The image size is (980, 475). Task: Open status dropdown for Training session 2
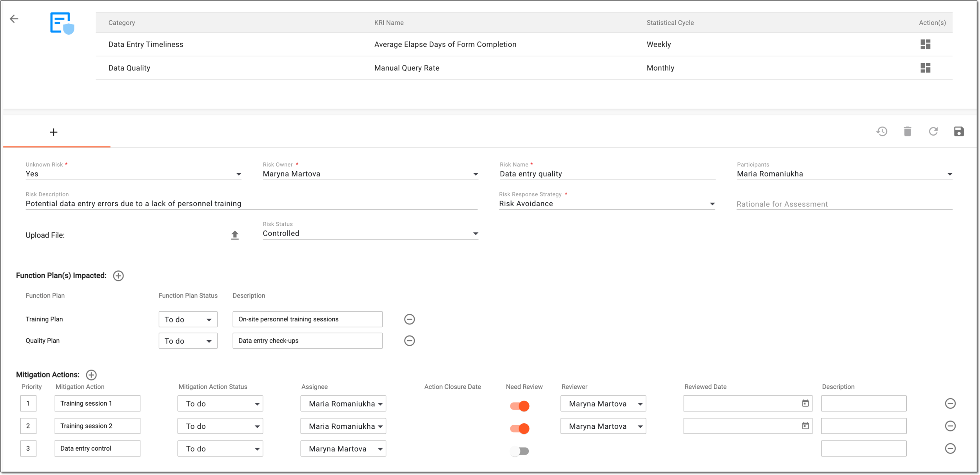click(x=220, y=426)
